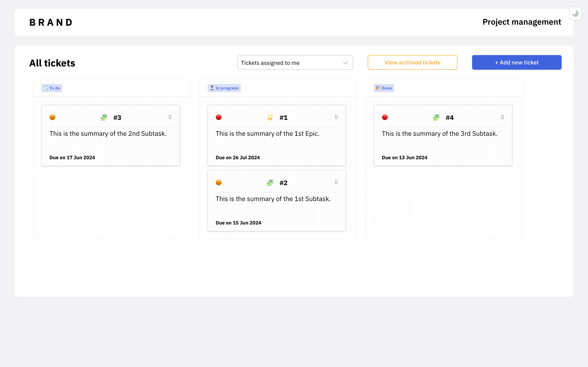
Task: Click red priority dot on ticket #1
Action: point(218,117)
